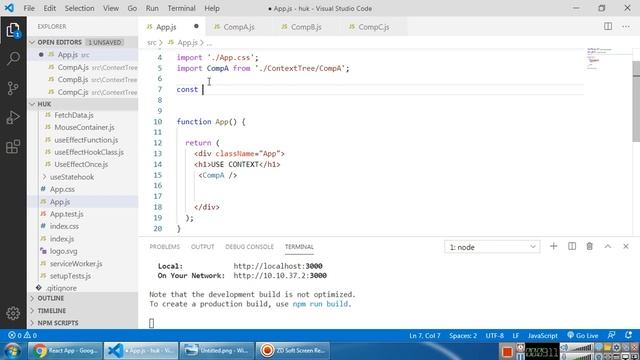The width and height of the screenshot is (640, 360).
Task: Open the Selection menu
Action: point(79,8)
